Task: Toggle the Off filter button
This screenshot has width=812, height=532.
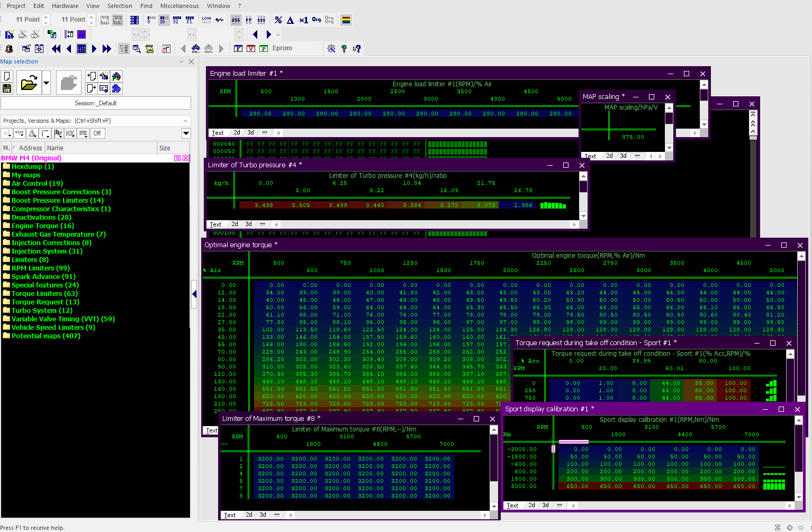Action: click(x=97, y=133)
